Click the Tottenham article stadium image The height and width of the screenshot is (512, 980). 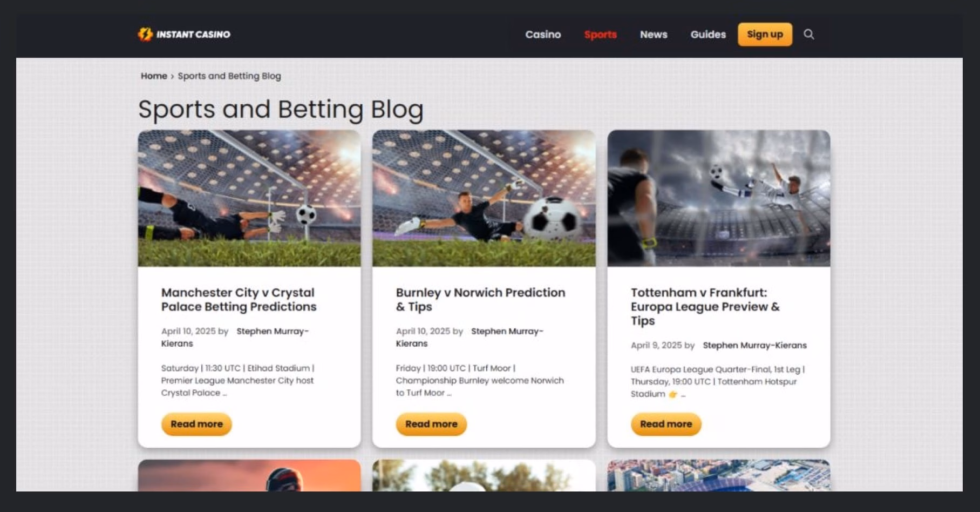click(719, 198)
